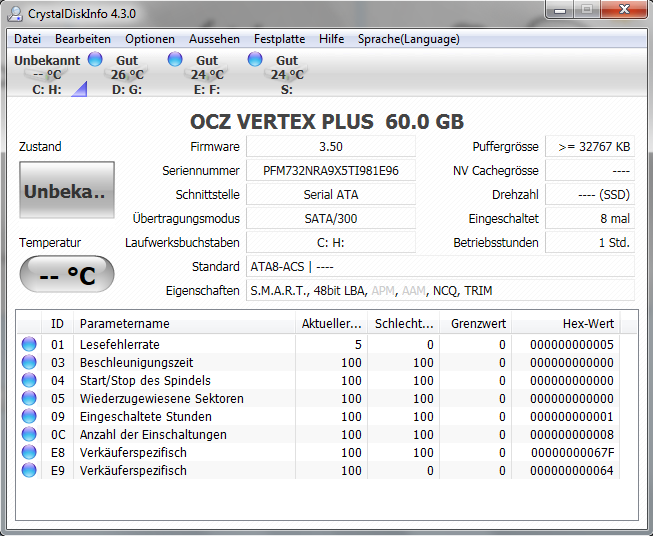Viewport: 653px width, 536px height.
Task: Click the Eigenschaften features field
Action: point(440,291)
